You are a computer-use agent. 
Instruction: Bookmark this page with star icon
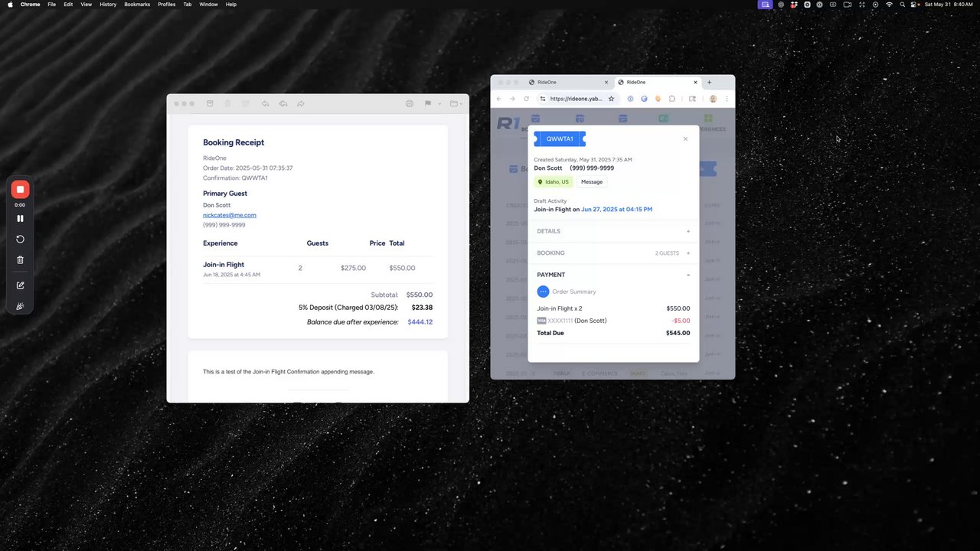[611, 99]
